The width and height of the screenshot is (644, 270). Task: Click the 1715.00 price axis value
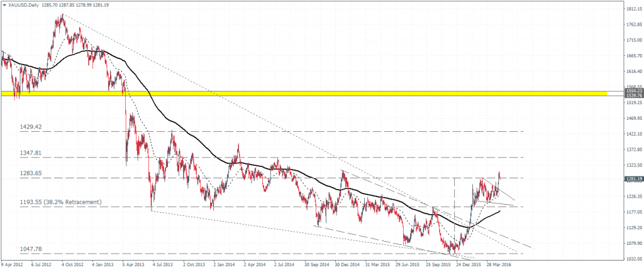click(633, 40)
